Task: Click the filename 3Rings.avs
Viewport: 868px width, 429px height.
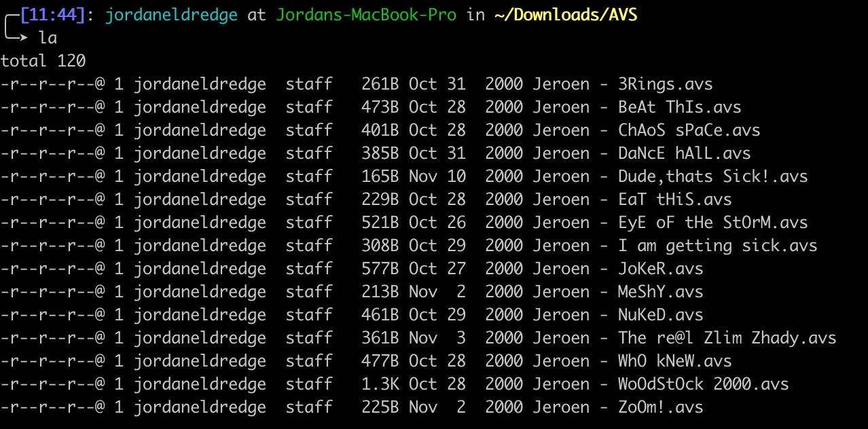Action: (666, 84)
